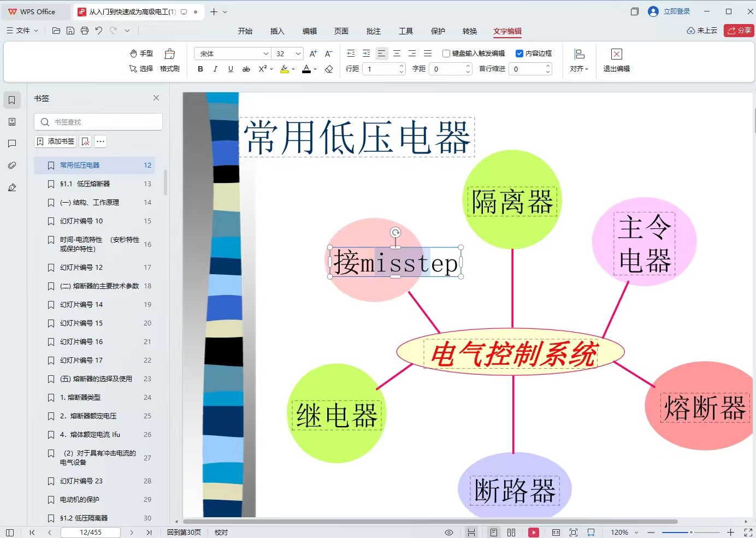
Task: Switch to the 插入 ribbon tab
Action: [x=277, y=31]
